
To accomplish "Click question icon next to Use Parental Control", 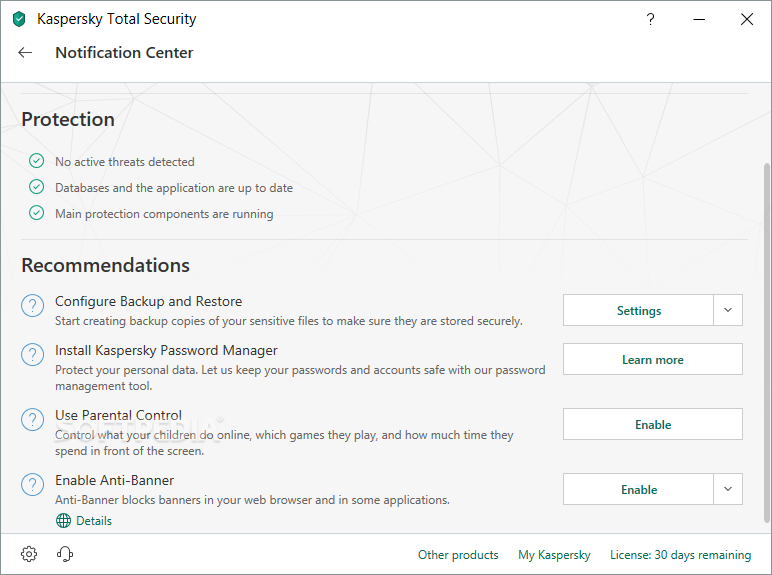I will 32,419.
